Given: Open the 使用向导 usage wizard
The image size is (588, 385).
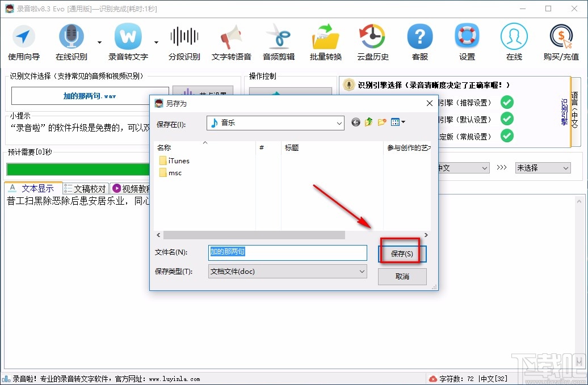Looking at the screenshot, I should pyautogui.click(x=24, y=41).
